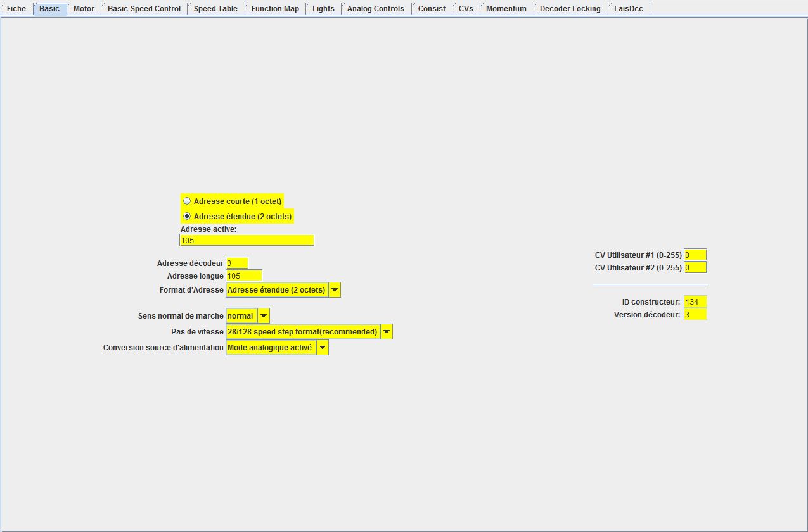Open the Analog Controls tab

pos(376,9)
